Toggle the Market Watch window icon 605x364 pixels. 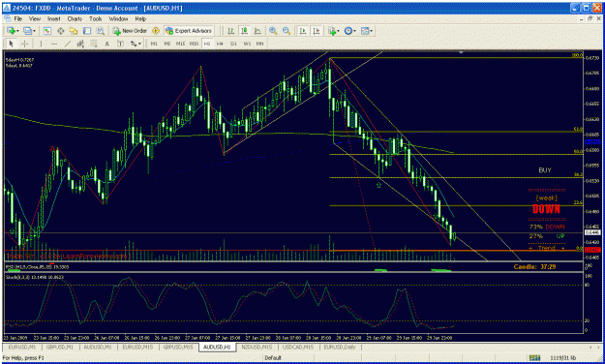(x=47, y=31)
